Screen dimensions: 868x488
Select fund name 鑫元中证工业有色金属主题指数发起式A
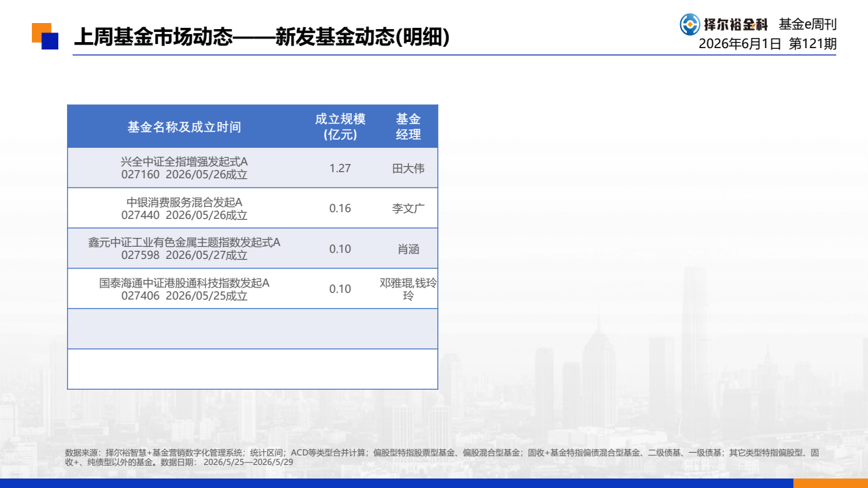184,242
